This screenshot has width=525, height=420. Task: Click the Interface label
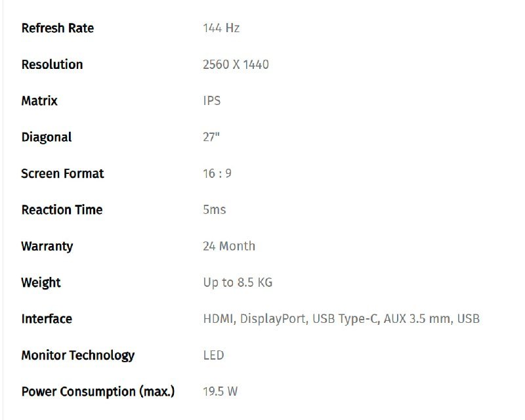pos(47,319)
